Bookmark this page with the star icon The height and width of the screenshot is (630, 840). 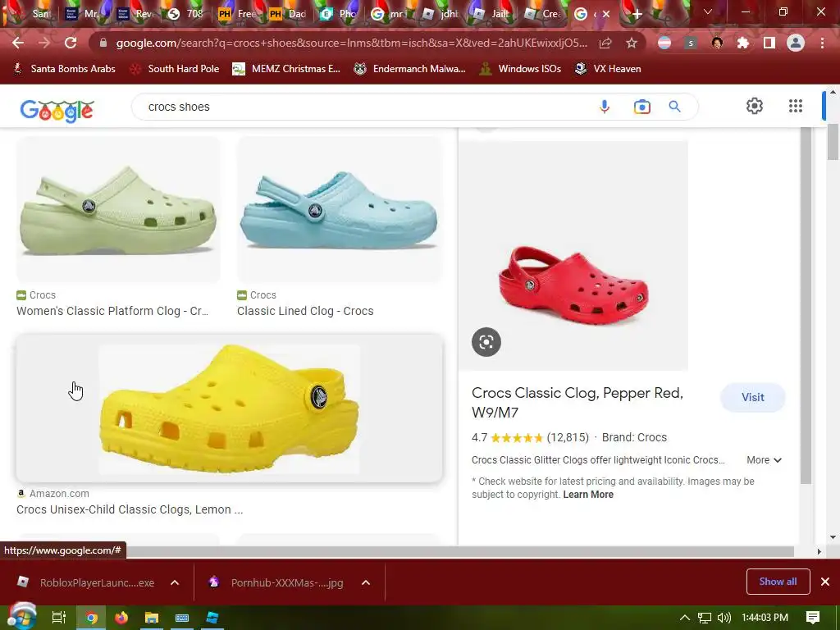[x=632, y=43]
